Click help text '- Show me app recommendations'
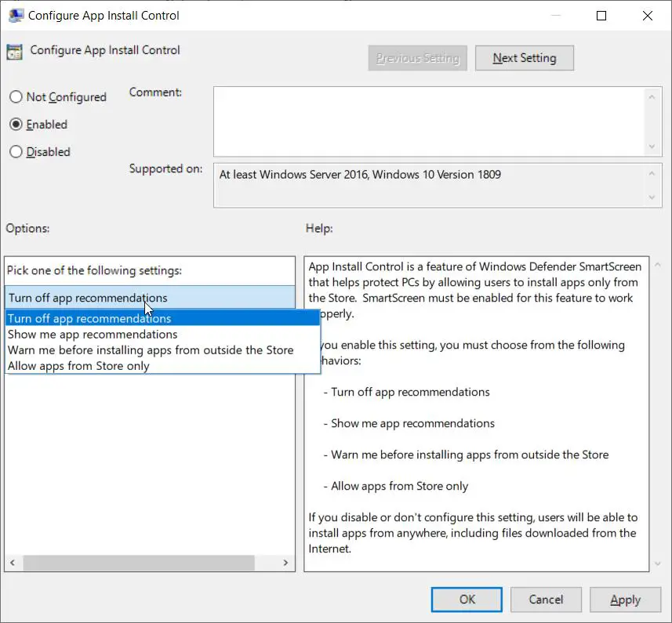Viewport: 672px width, 623px height. tap(409, 423)
